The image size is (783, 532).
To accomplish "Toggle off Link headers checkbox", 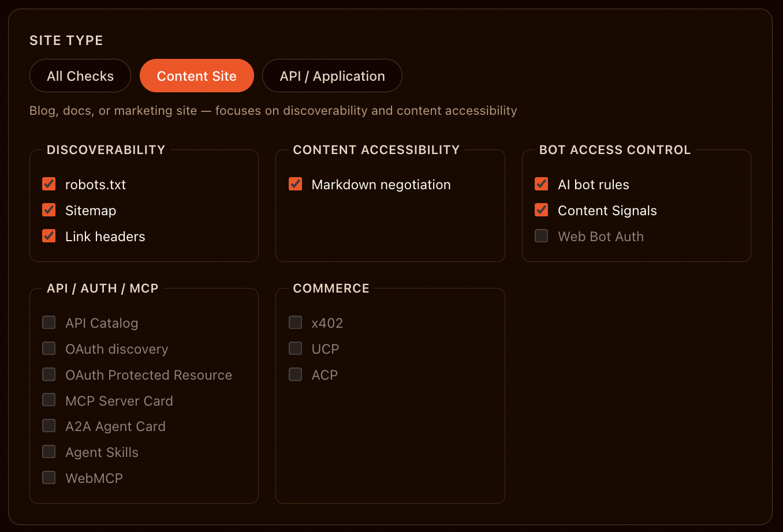I will click(x=49, y=236).
